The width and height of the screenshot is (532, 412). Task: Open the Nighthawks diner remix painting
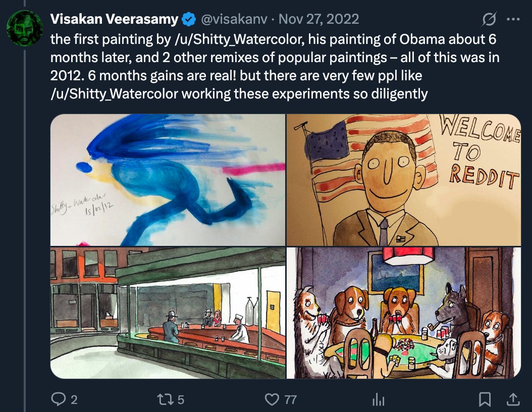tap(168, 313)
